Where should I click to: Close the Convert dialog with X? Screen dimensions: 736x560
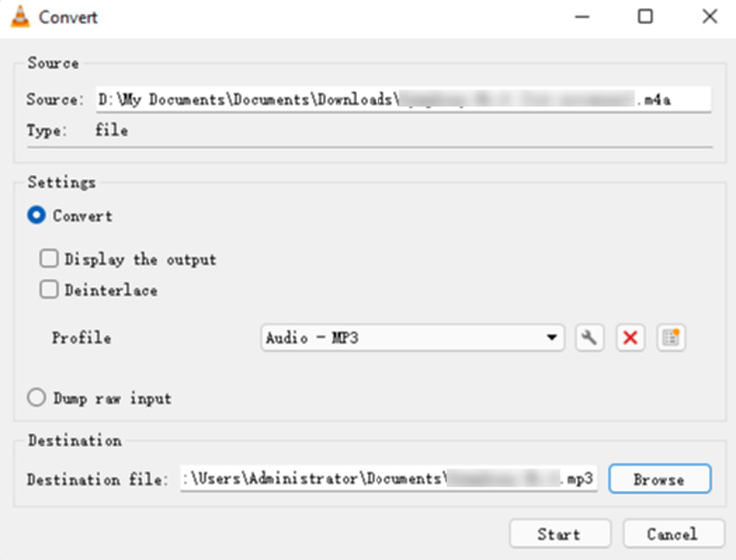[709, 17]
